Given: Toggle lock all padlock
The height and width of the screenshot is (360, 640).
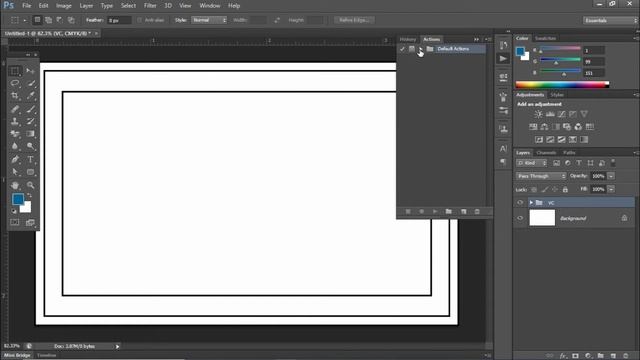Looking at the screenshot, I should coord(565,189).
